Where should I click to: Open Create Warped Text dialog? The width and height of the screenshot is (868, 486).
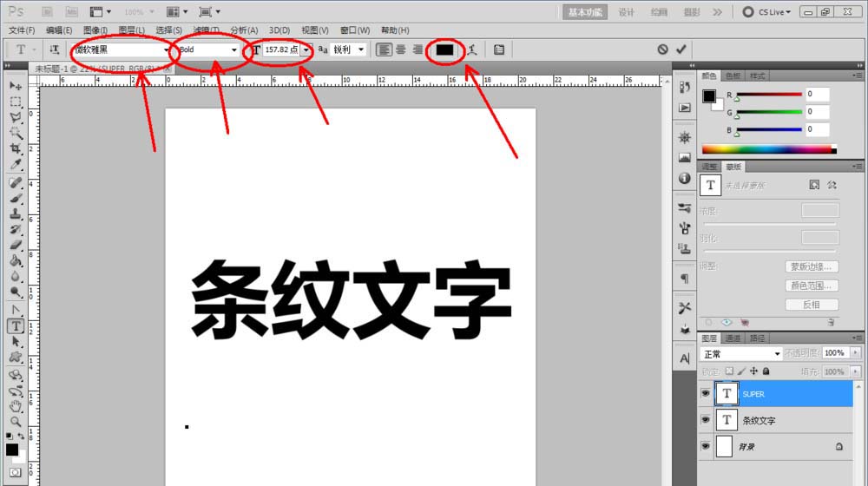(x=471, y=49)
